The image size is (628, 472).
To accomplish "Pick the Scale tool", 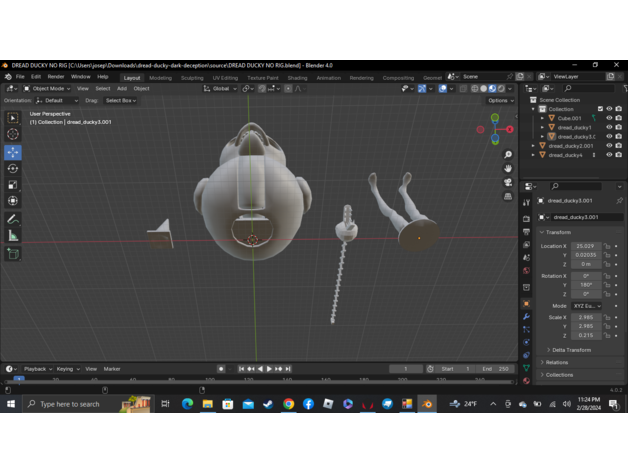I will (x=13, y=185).
